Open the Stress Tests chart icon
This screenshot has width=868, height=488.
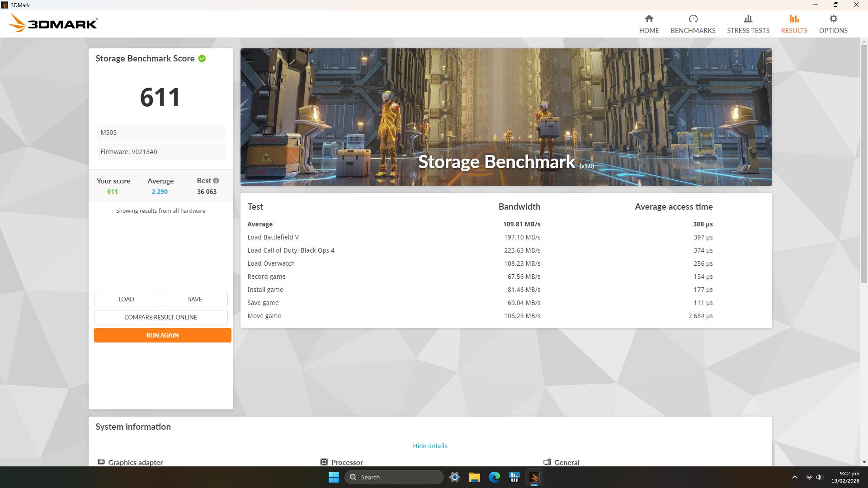(x=748, y=19)
